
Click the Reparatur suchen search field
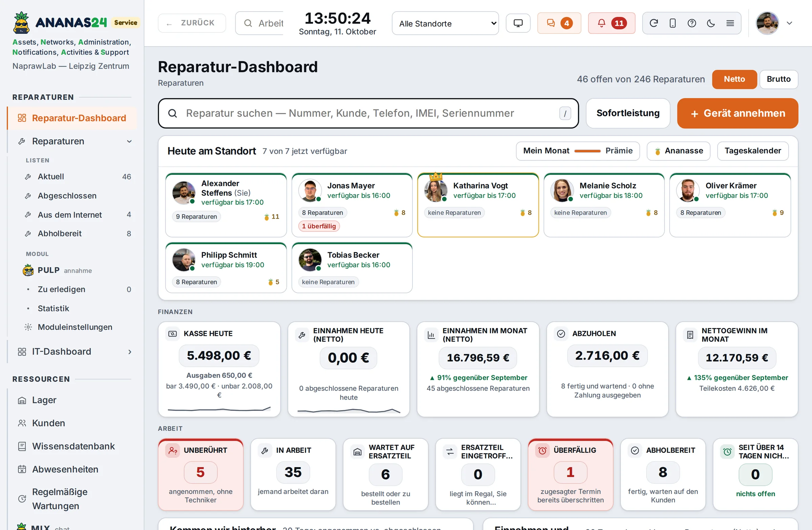point(368,113)
